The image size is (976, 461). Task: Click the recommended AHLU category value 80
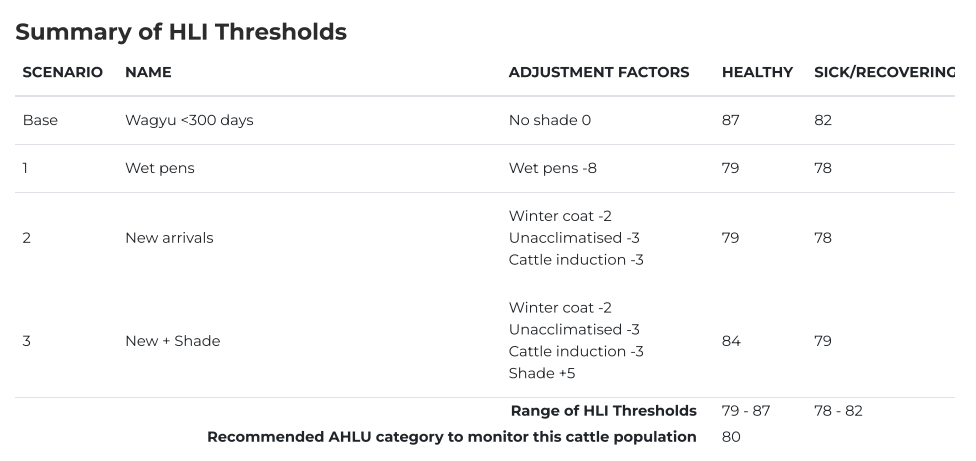coord(731,437)
